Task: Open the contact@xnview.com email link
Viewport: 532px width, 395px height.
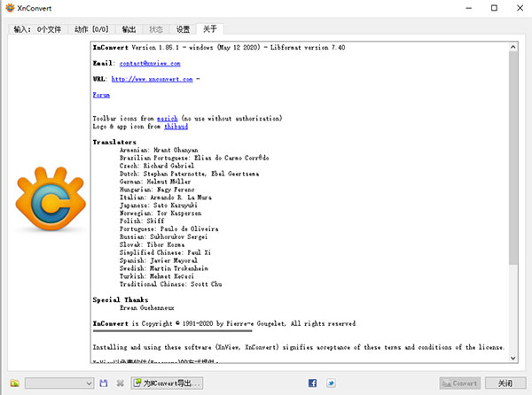Action: point(150,64)
